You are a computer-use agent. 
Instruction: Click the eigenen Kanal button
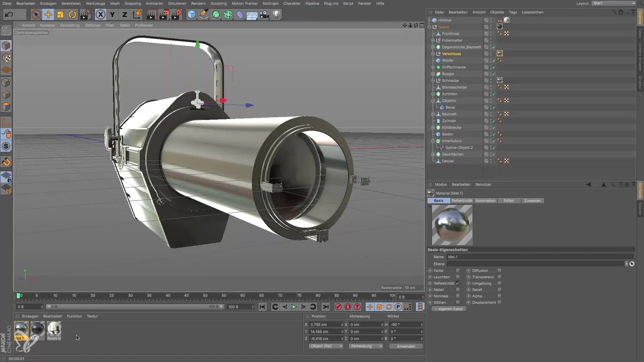[449, 309]
